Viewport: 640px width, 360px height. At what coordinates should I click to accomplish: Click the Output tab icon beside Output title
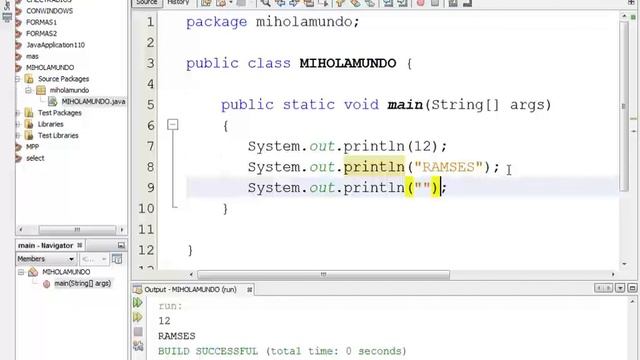[x=138, y=289]
